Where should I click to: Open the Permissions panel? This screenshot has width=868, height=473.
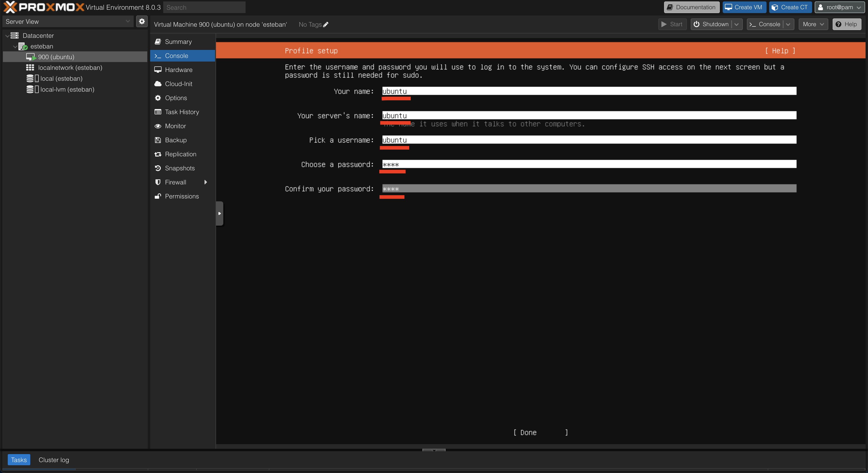[x=182, y=196]
